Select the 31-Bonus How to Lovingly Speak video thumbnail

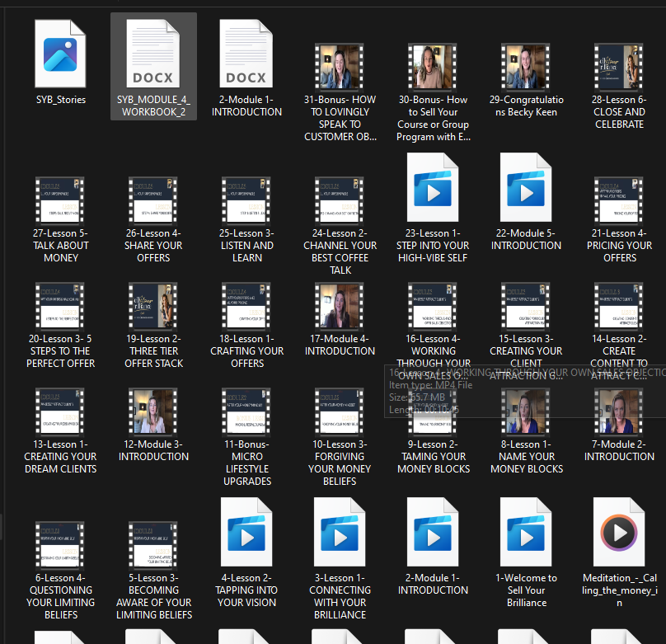[340, 67]
